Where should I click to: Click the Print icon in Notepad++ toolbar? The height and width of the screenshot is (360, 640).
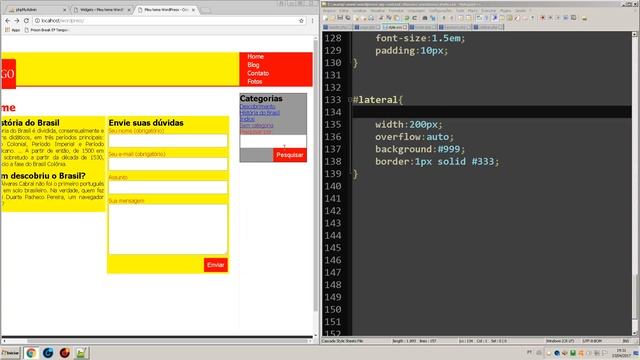coord(371,18)
